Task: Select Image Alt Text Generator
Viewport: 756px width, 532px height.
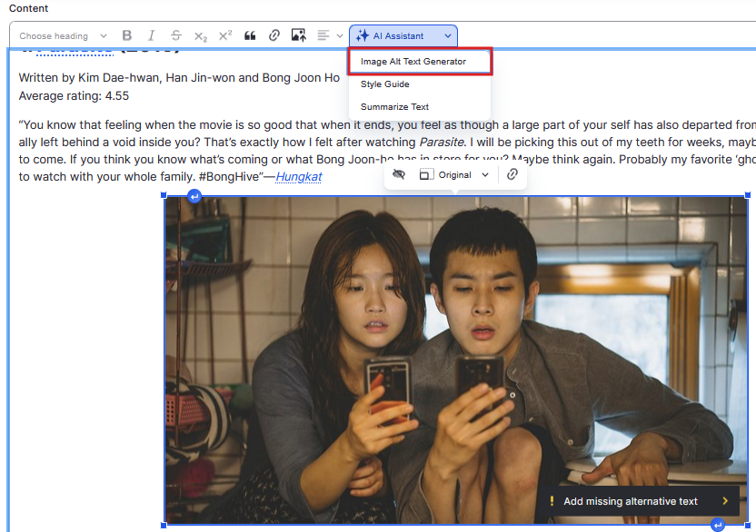Action: 420,62
